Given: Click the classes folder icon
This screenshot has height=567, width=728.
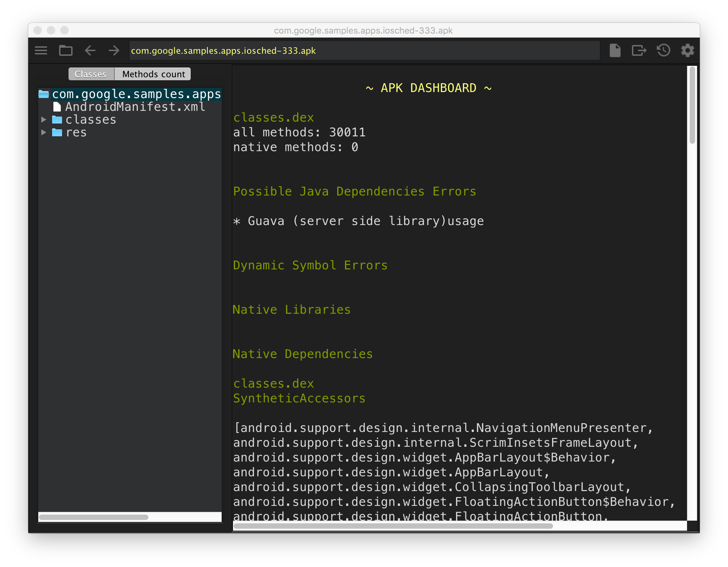Looking at the screenshot, I should (x=58, y=119).
